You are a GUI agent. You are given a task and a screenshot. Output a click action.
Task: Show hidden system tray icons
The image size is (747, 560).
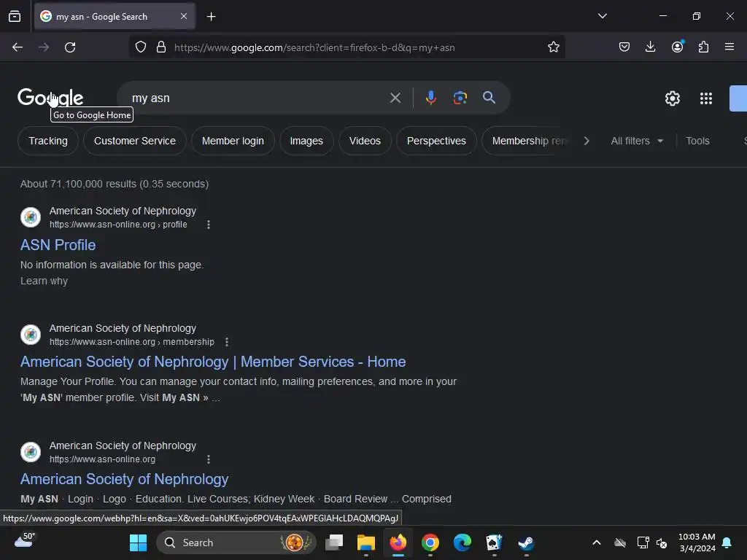[x=596, y=542]
